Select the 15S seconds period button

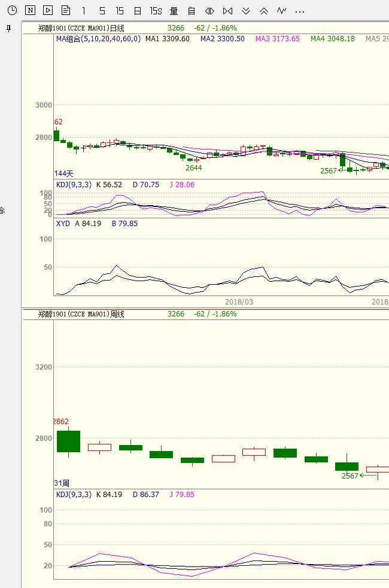click(x=156, y=11)
